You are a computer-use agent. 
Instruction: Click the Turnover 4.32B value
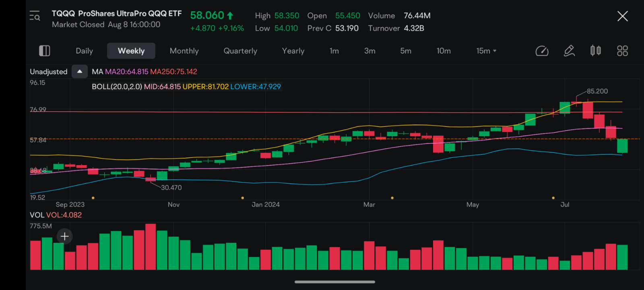pyautogui.click(x=396, y=28)
